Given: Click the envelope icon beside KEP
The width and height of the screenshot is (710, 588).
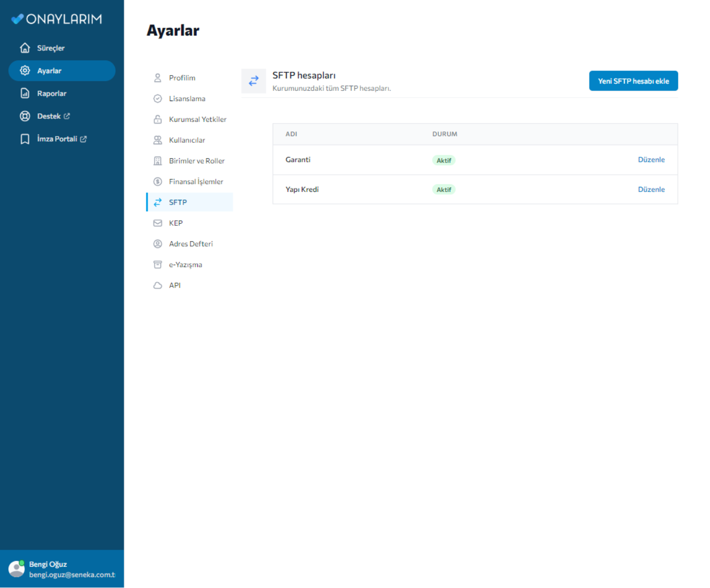Looking at the screenshot, I should [x=157, y=223].
